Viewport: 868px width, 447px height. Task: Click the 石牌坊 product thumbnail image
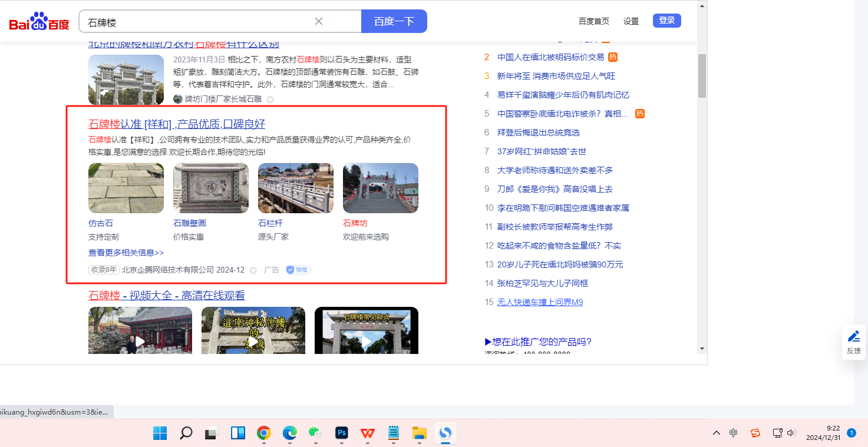pos(381,188)
